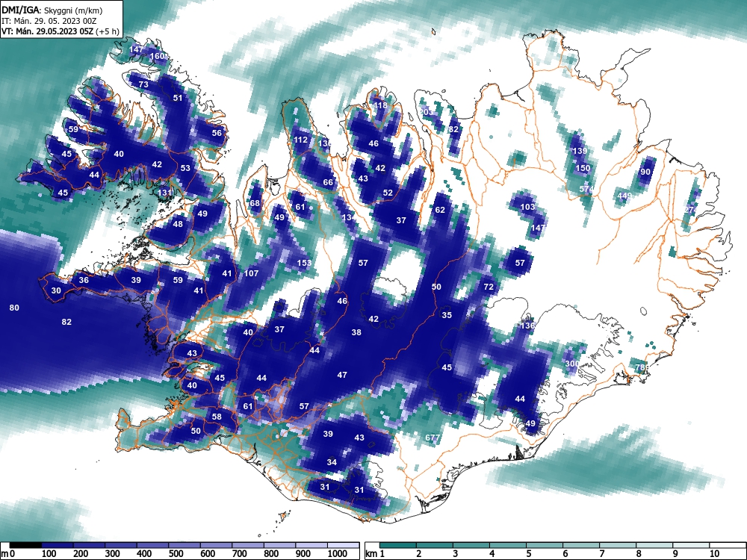Screen dimensions: 747x560
Task: Click the visibility value "107"
Action: (251, 273)
